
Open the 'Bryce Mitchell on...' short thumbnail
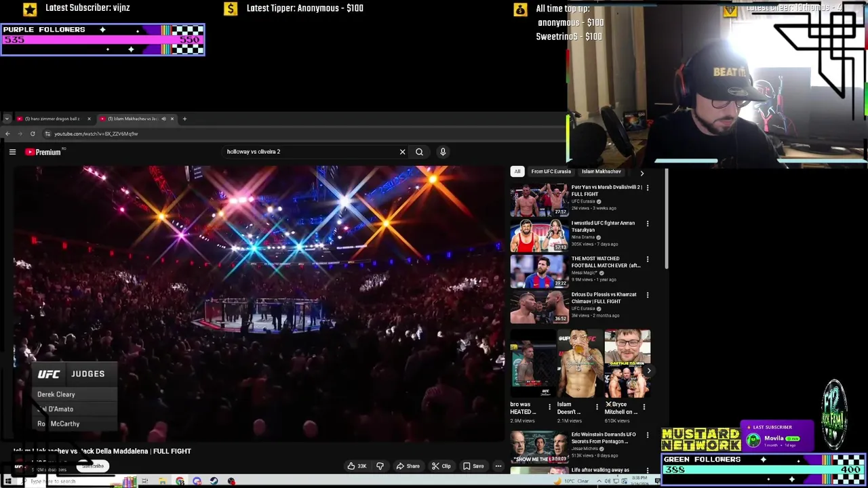627,364
